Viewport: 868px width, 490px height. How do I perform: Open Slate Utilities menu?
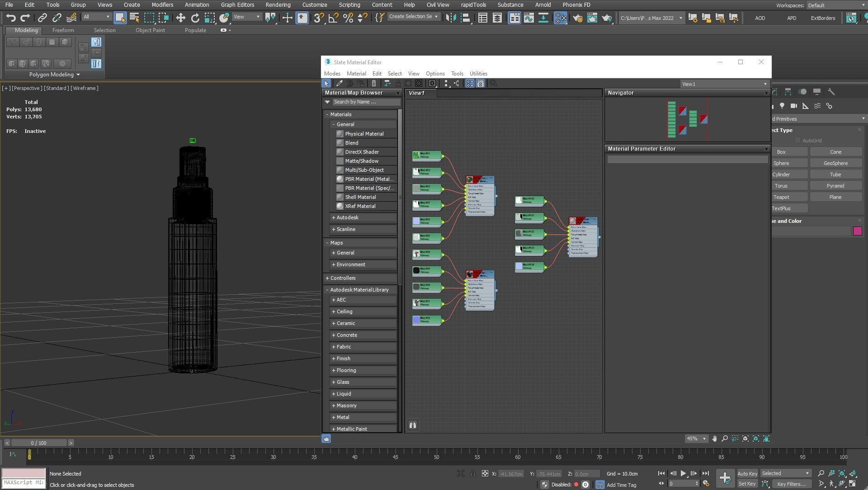coord(478,73)
